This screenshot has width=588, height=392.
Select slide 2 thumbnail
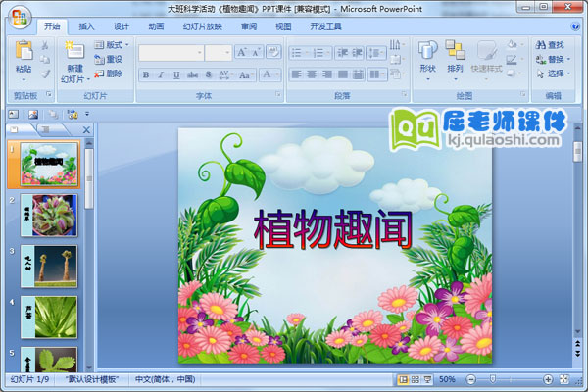(x=49, y=216)
